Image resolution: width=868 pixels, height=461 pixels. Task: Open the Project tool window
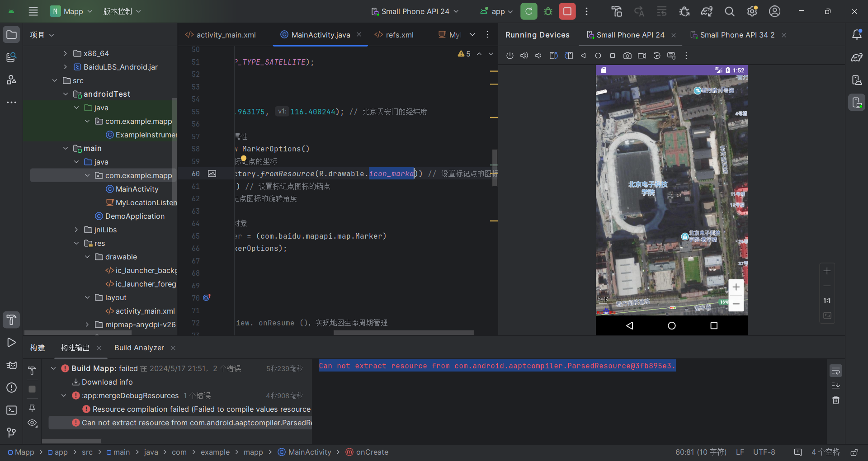(11, 35)
